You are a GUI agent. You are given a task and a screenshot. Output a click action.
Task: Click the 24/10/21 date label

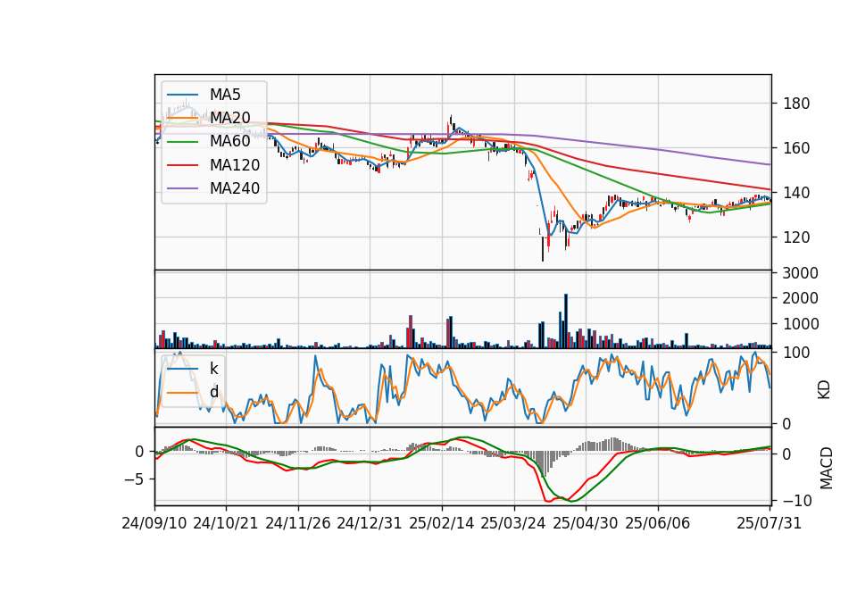click(226, 523)
